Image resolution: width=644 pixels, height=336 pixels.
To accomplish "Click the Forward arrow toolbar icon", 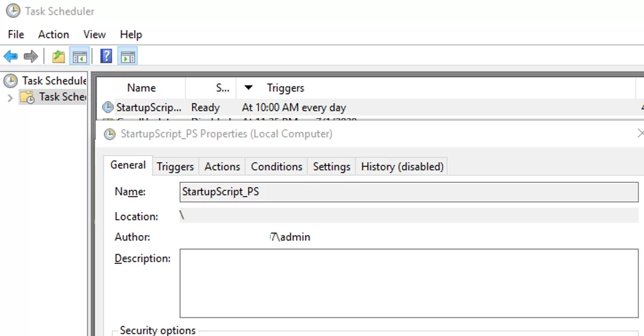I will 31,56.
